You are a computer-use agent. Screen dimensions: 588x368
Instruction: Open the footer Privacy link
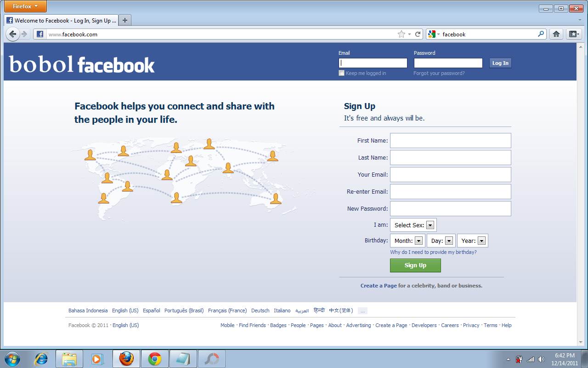471,325
